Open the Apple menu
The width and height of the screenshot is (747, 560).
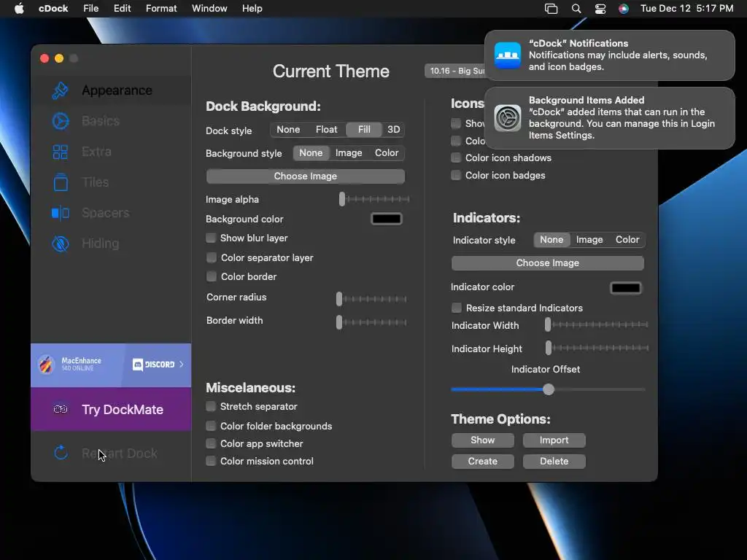click(x=19, y=9)
